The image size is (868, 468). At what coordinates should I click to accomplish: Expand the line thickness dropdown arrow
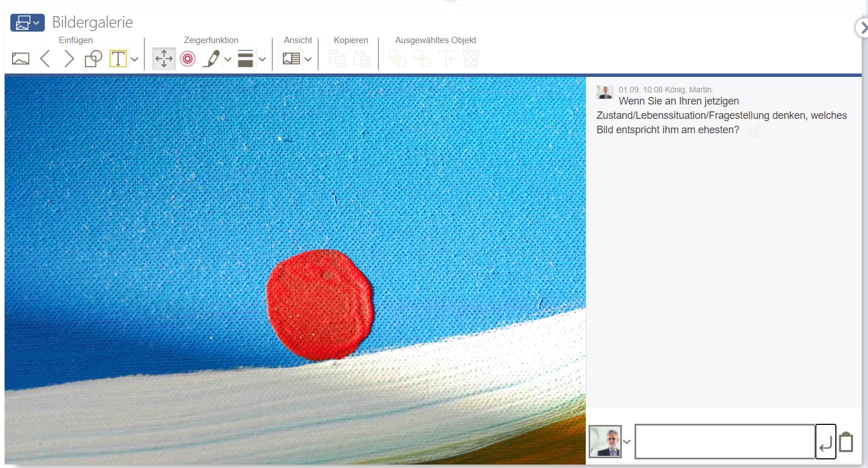coord(262,59)
